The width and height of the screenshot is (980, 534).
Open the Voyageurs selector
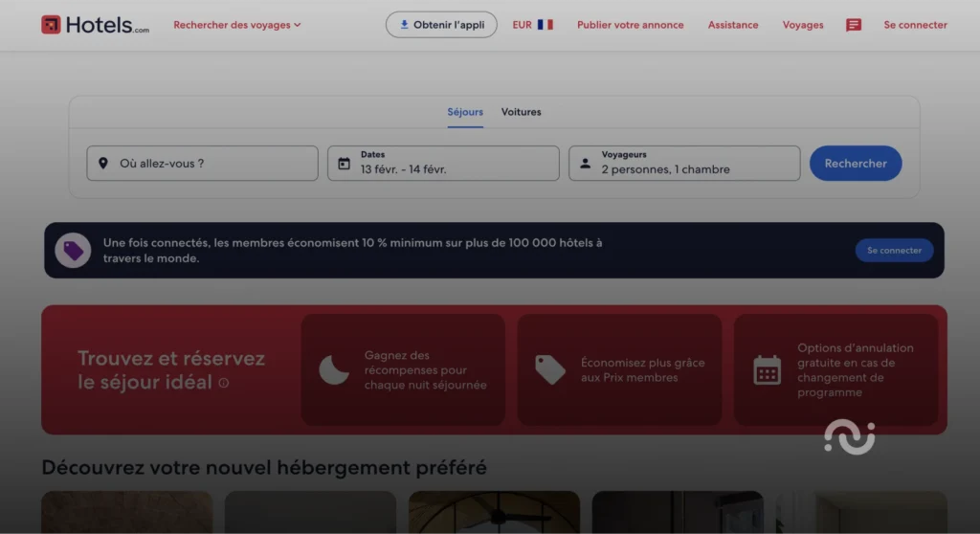(x=684, y=164)
